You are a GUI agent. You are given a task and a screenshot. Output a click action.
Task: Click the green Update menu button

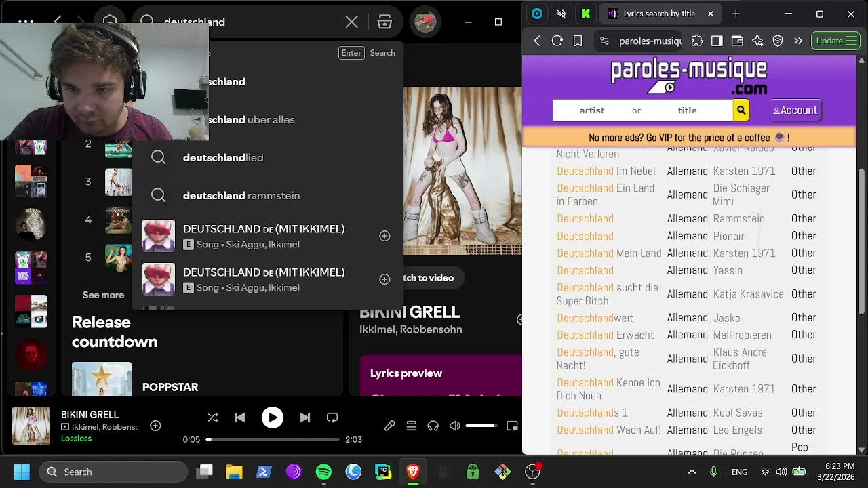click(835, 41)
